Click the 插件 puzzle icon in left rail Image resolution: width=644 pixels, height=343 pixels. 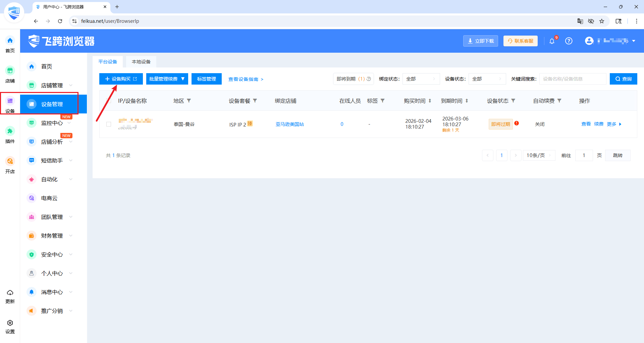(x=10, y=131)
